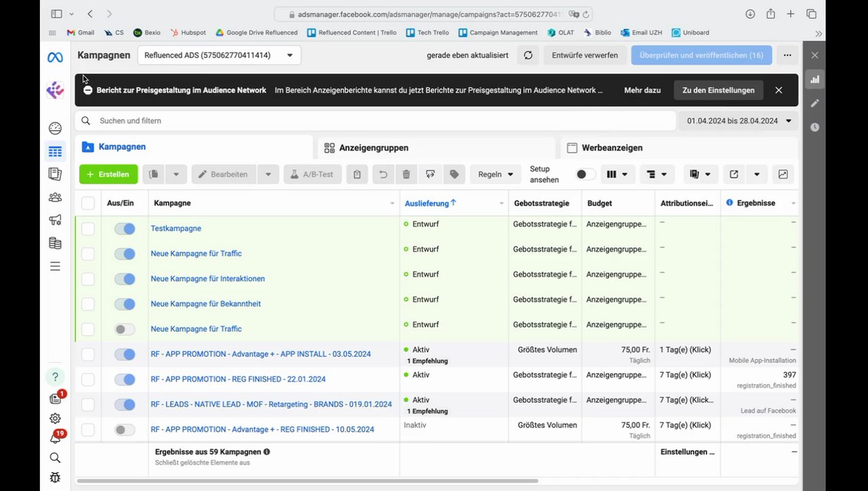The image size is (868, 491).
Task: Click the trash delete icon in toolbar
Action: tap(406, 174)
